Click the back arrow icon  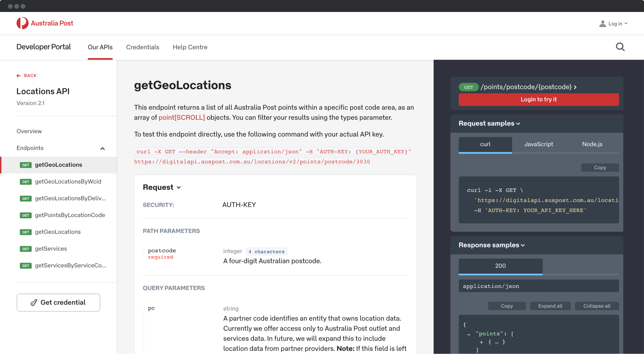tap(18, 76)
